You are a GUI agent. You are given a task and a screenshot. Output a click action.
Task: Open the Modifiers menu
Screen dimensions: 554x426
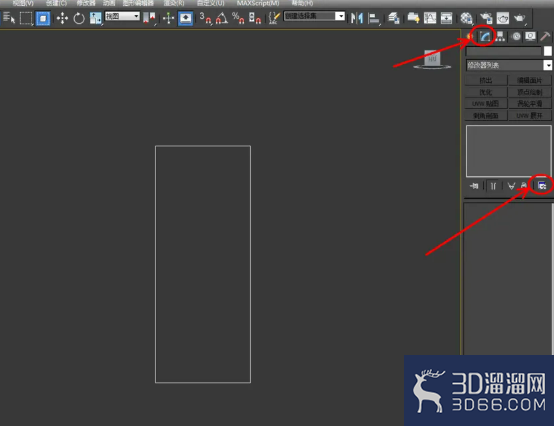coord(86,3)
